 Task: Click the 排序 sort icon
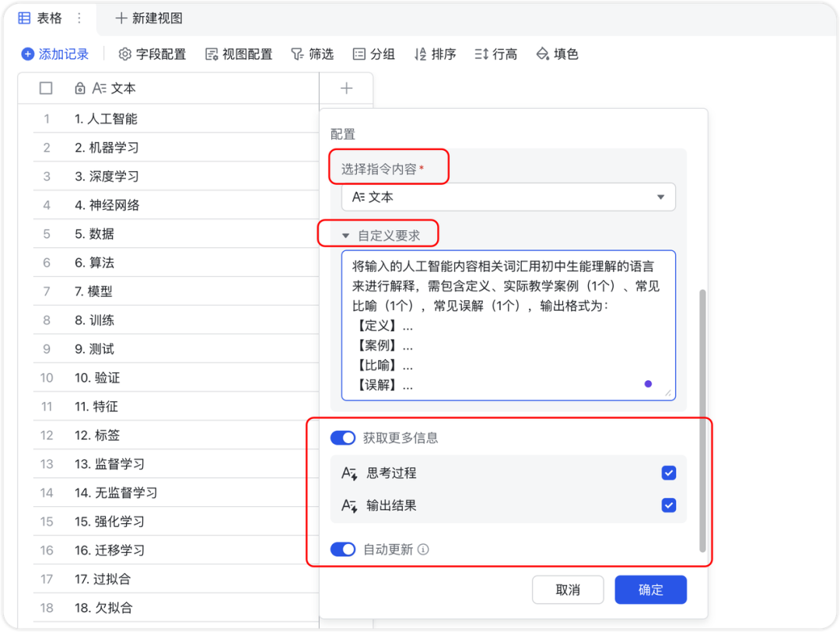click(421, 54)
